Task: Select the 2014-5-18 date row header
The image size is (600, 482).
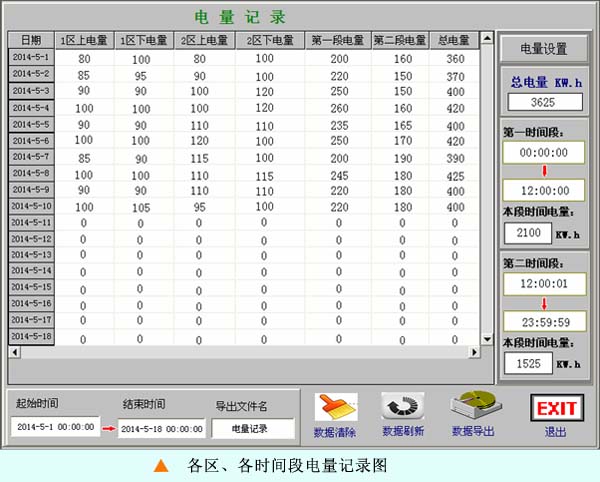Action: tap(31, 337)
